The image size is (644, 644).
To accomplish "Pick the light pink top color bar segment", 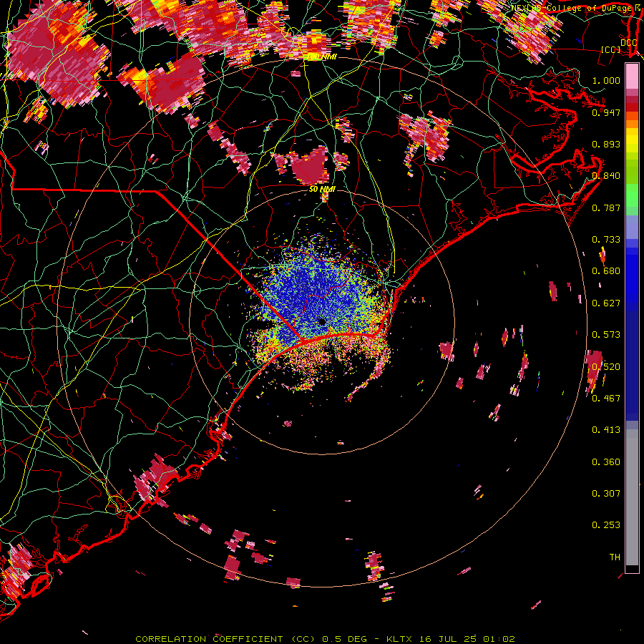I will click(x=632, y=77).
